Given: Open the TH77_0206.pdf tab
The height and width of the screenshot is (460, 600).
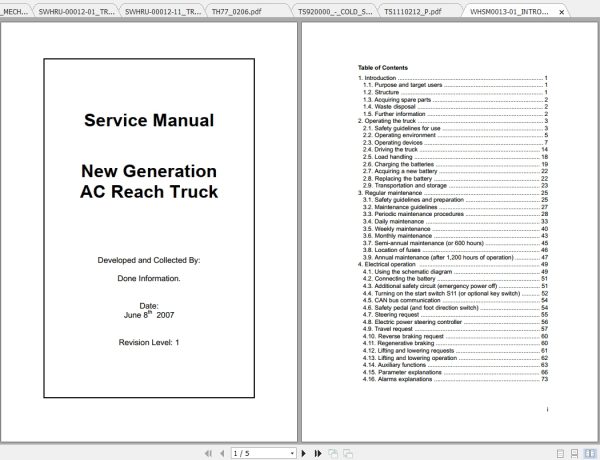Looking at the screenshot, I should [236, 12].
